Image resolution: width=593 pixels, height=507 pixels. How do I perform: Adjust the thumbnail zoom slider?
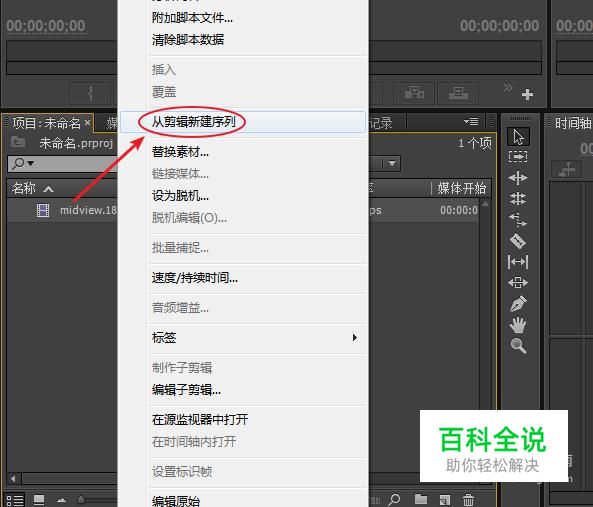coord(81,500)
